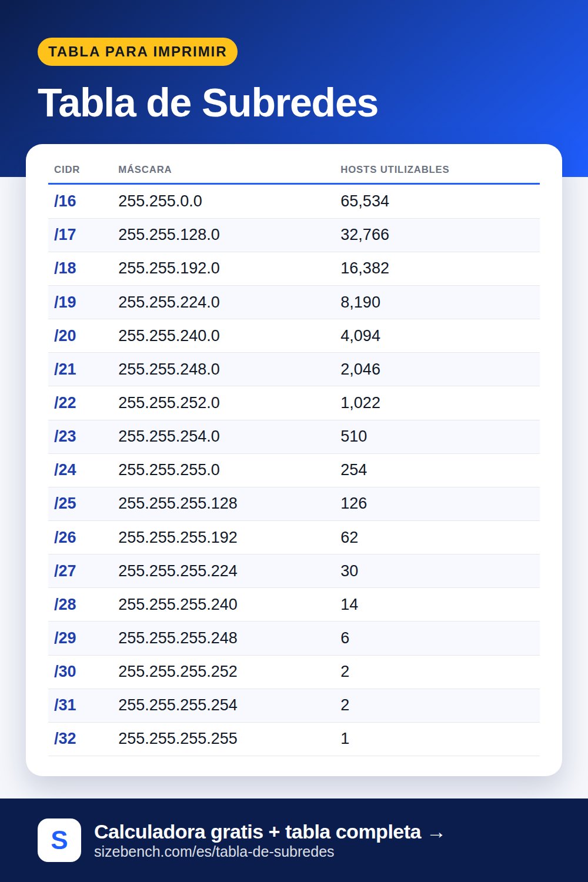Image resolution: width=588 pixels, height=882 pixels.
Task: Click the mask 255.255.255.192
Action: point(178,537)
